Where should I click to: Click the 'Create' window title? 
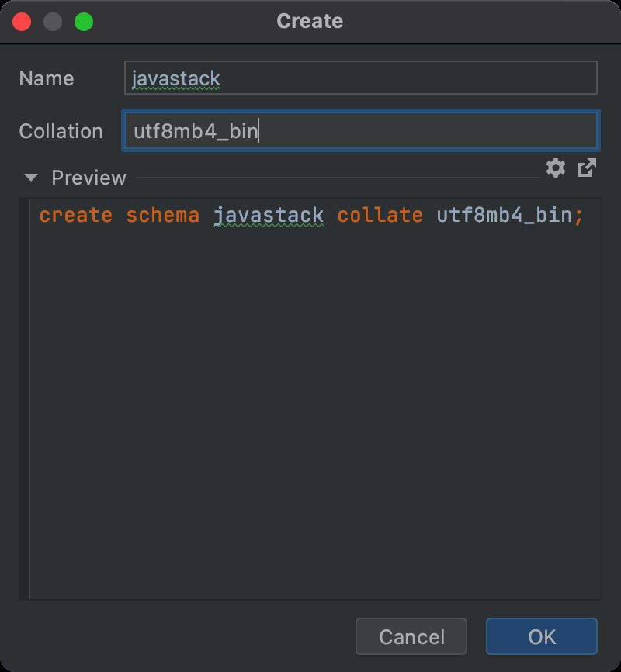310,21
